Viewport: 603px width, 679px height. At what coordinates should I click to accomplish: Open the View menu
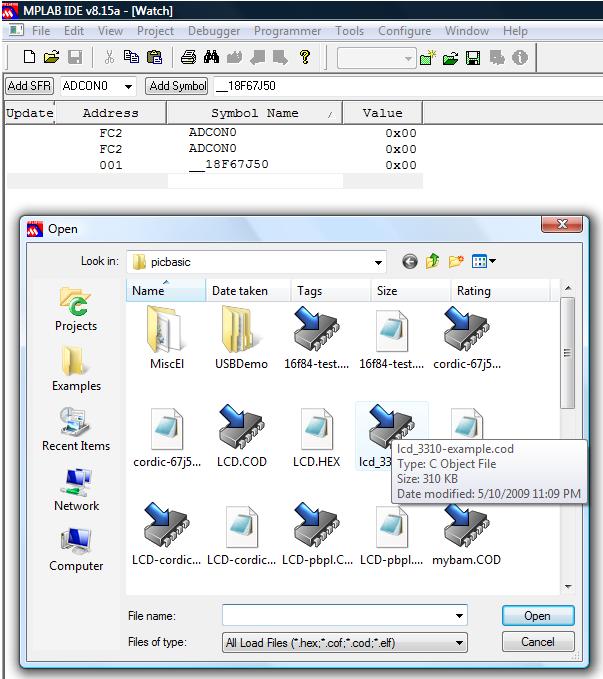pyautogui.click(x=110, y=31)
